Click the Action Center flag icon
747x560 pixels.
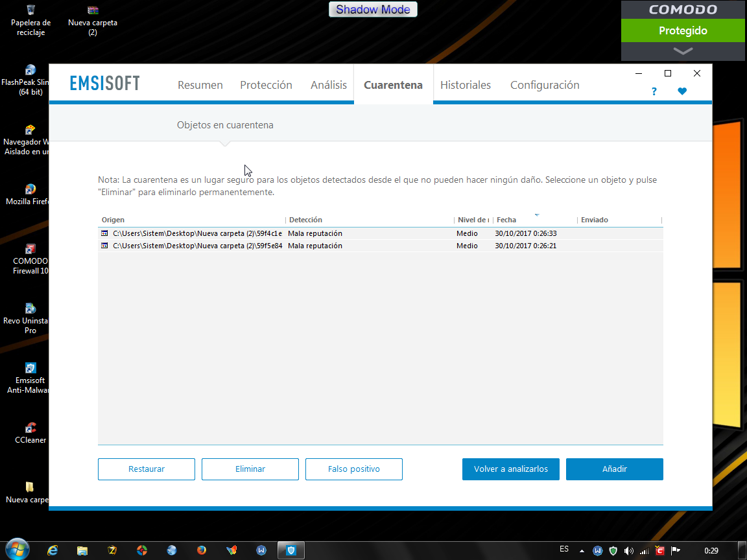click(676, 550)
